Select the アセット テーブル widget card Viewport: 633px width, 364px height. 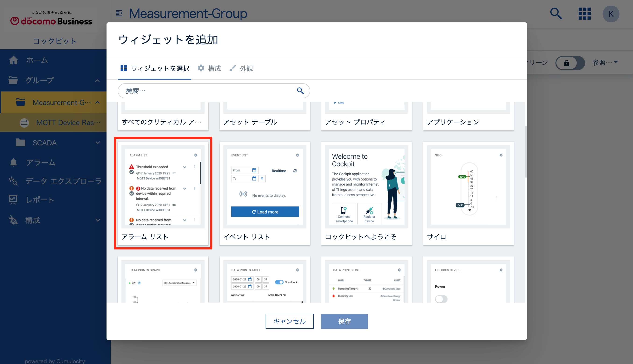(265, 116)
